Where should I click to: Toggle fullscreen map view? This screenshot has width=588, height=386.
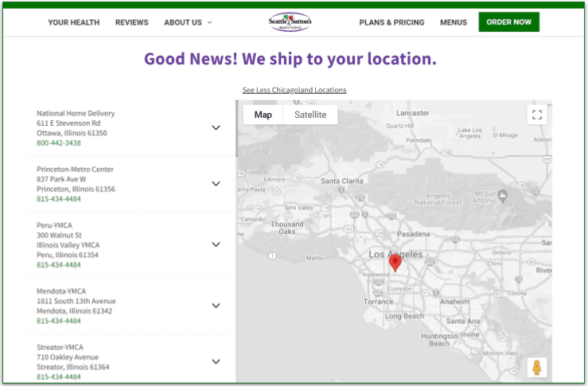537,115
